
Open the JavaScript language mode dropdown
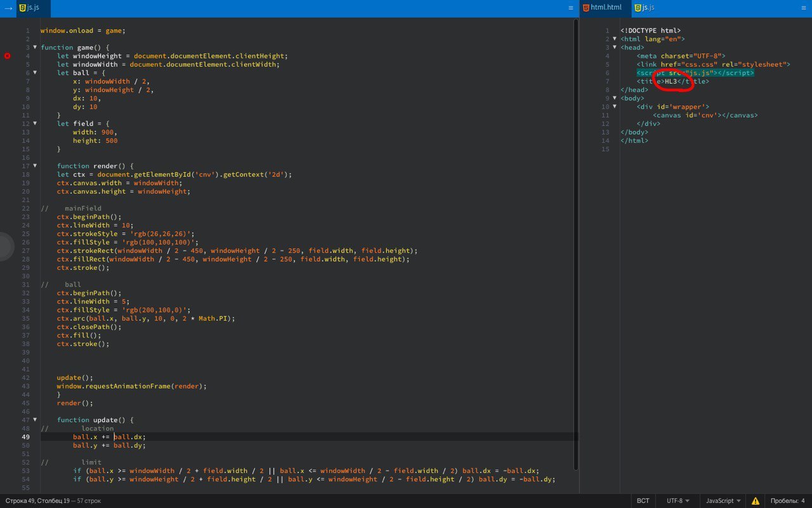tap(723, 501)
